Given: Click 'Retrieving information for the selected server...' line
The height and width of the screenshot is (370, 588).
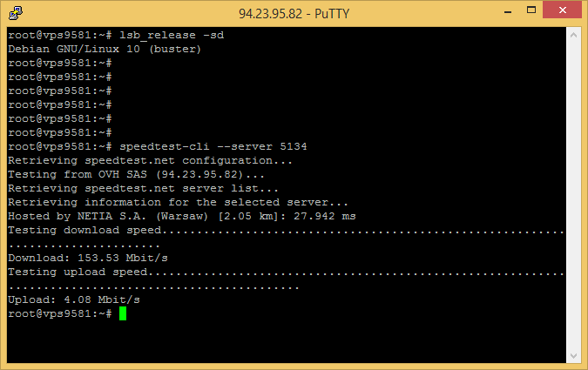Looking at the screenshot, I should point(178,202).
